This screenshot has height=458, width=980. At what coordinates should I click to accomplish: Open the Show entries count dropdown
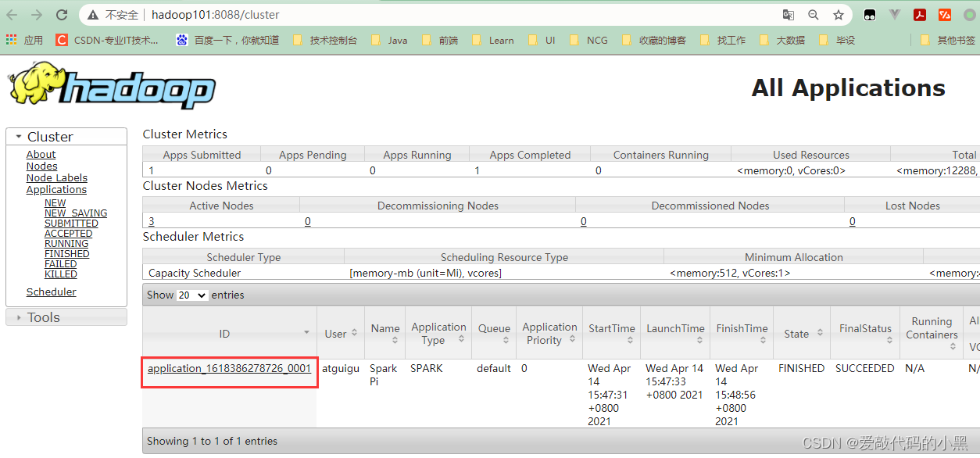191,295
